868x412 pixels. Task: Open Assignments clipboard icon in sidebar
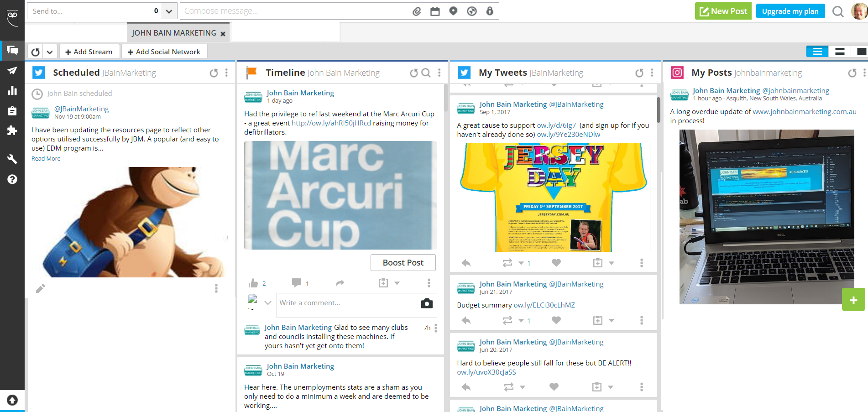(x=12, y=111)
